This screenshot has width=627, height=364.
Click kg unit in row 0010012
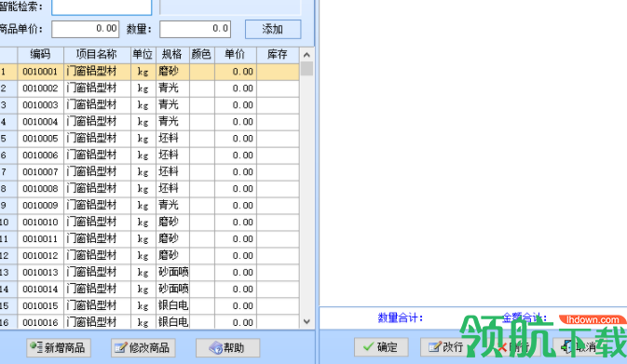pos(143,256)
